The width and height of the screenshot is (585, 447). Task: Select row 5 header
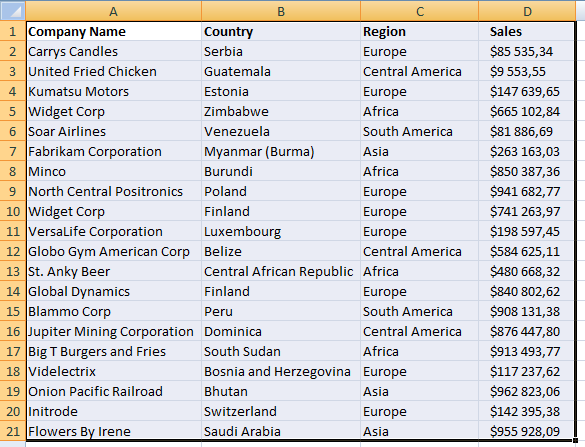pyautogui.click(x=13, y=111)
